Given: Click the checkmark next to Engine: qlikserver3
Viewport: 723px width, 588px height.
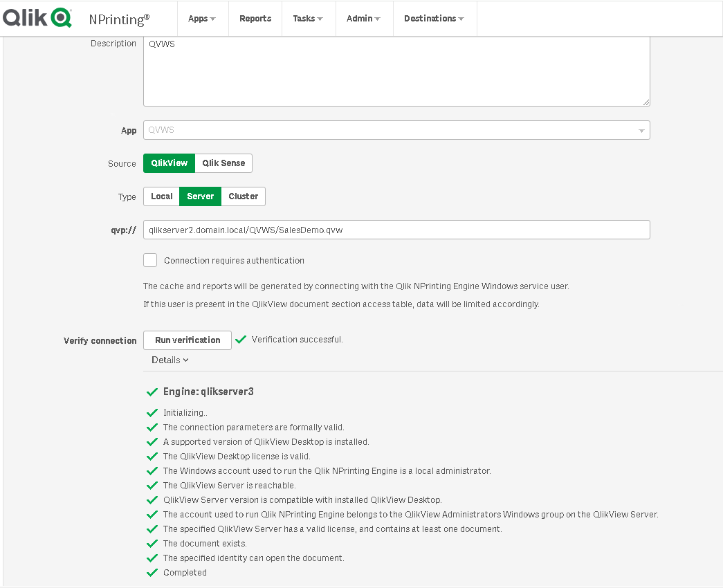Looking at the screenshot, I should (x=152, y=392).
